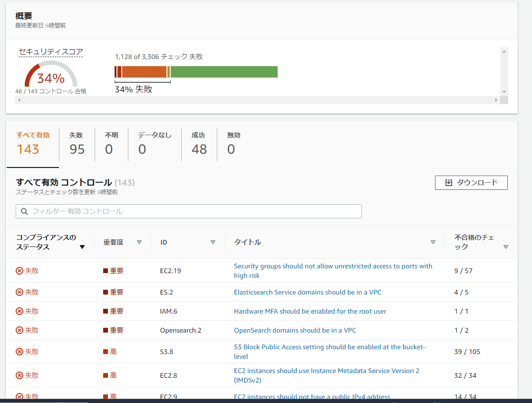Click the 32 / 34 failed checks value
The image size is (532, 403).
[465, 375]
